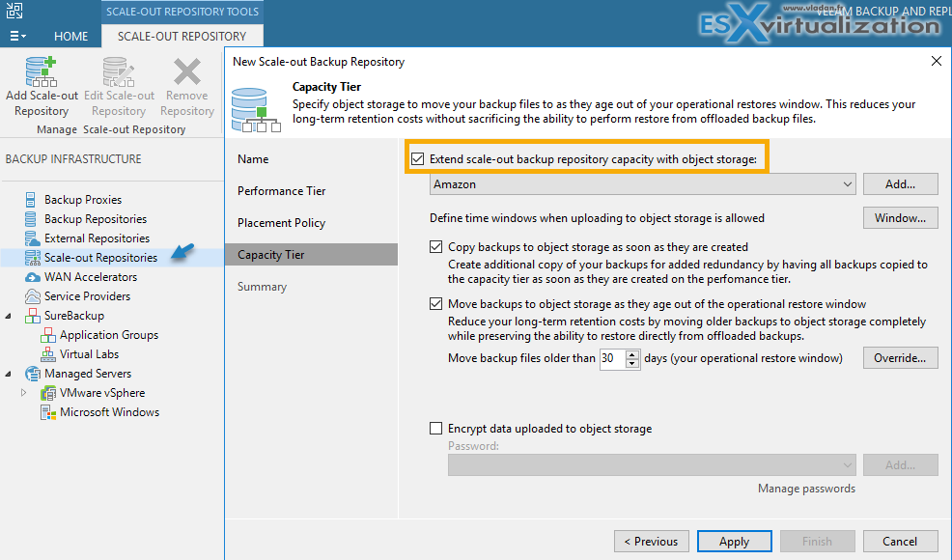Click the Virtual Labs icon
The width and height of the screenshot is (952, 560).
pyautogui.click(x=48, y=354)
